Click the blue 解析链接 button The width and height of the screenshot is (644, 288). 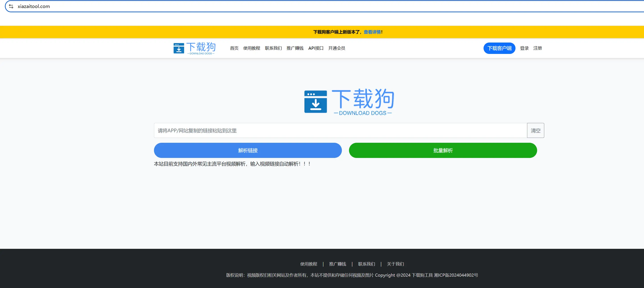[248, 150]
